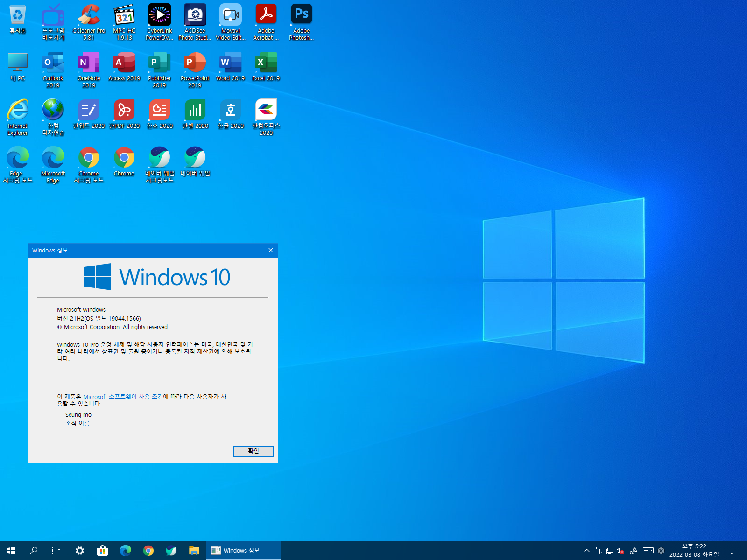Open Internet Explorer desktop icon
The image size is (747, 560).
18,117
